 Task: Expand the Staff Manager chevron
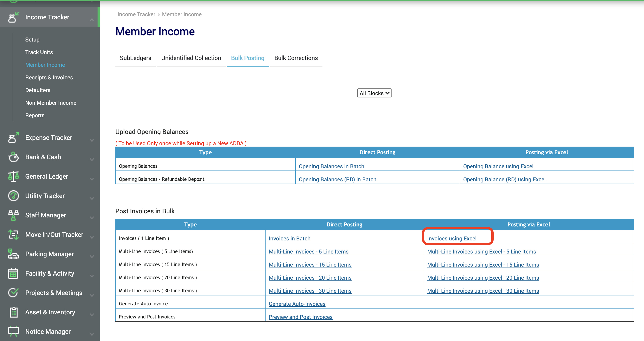click(x=92, y=218)
